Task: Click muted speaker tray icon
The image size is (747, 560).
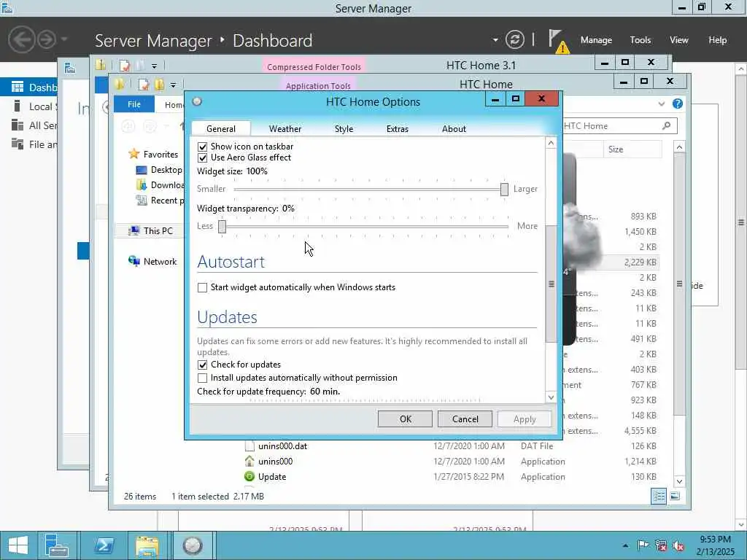Action: pyautogui.click(x=678, y=545)
